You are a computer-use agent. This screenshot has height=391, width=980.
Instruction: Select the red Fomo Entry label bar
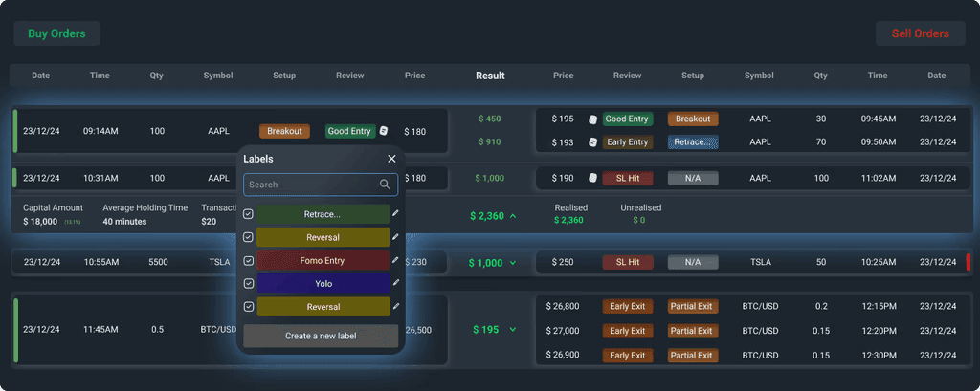click(323, 260)
